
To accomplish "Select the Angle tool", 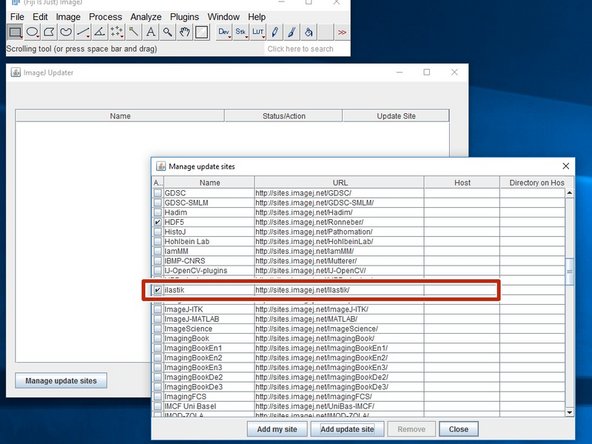I will click(x=100, y=32).
